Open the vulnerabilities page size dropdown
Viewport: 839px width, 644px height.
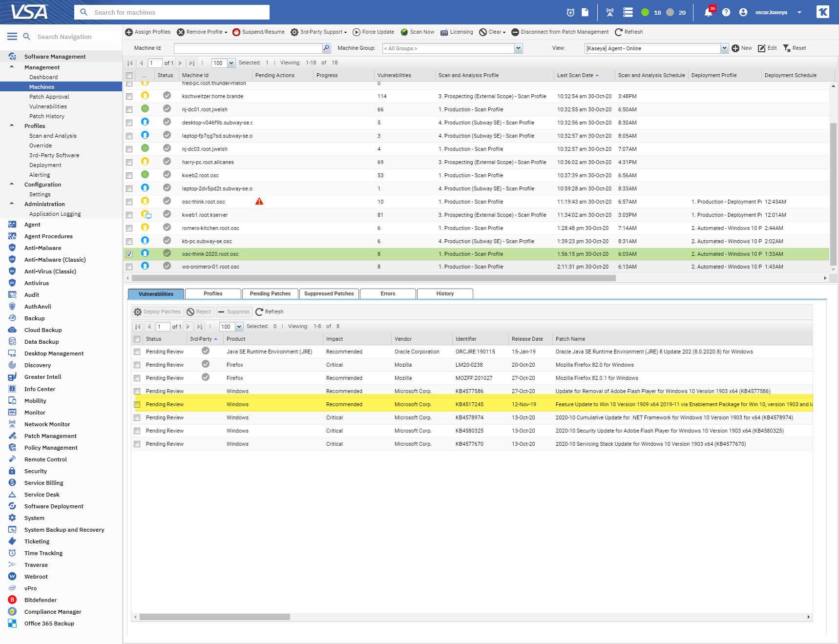pos(239,327)
